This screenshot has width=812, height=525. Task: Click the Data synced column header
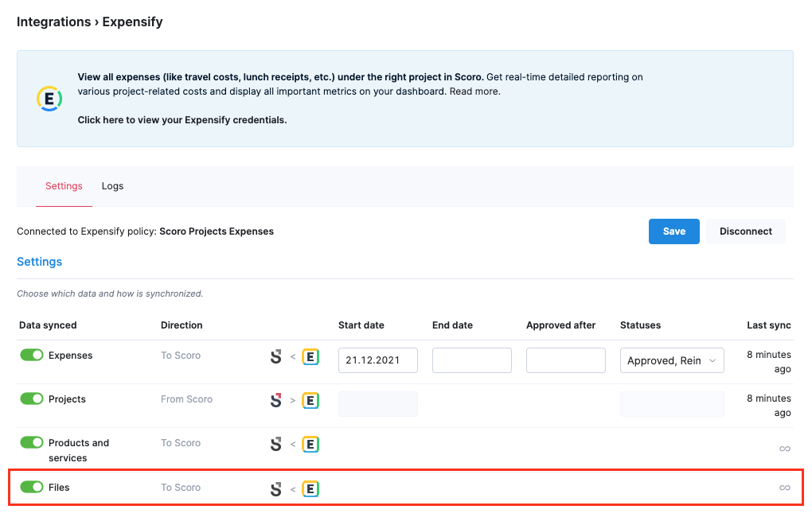click(x=48, y=325)
